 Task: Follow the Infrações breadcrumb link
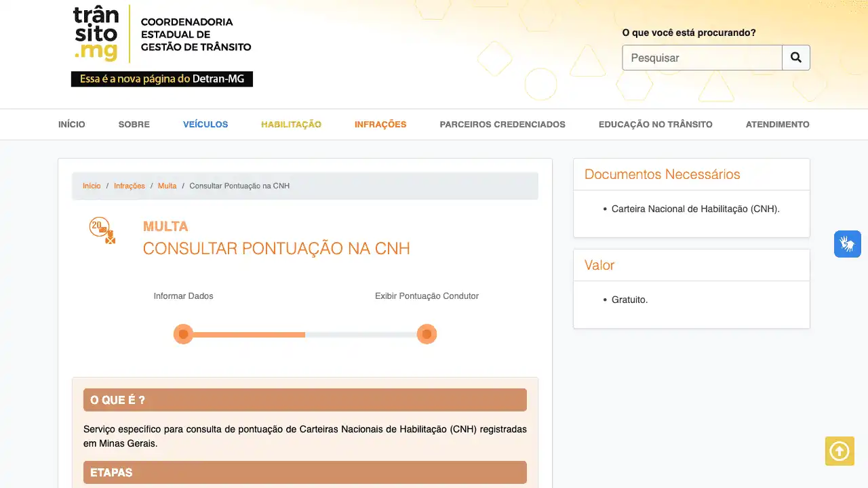pos(130,186)
